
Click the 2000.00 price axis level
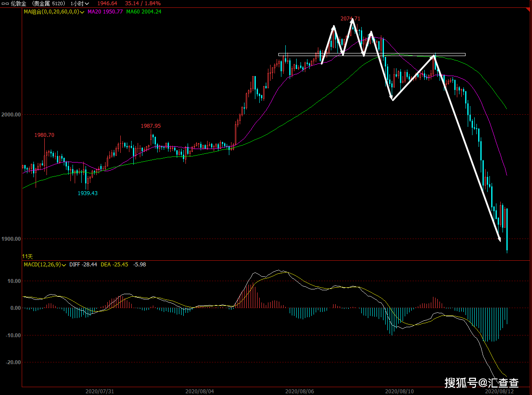[x=12, y=115]
